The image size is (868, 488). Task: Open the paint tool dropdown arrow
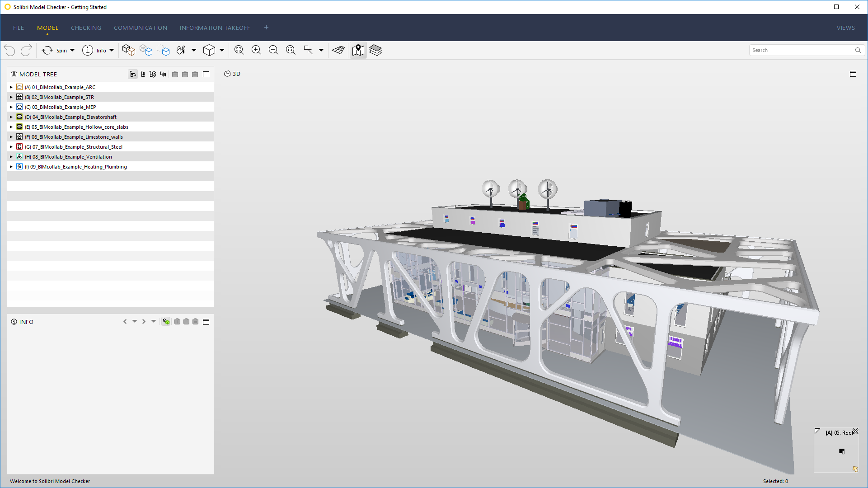(x=194, y=50)
